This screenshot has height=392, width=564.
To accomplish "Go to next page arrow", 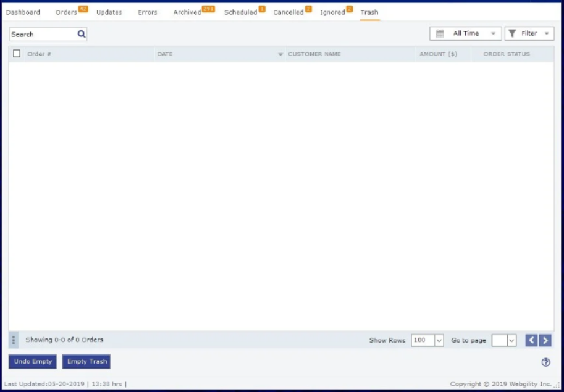I will [545, 340].
